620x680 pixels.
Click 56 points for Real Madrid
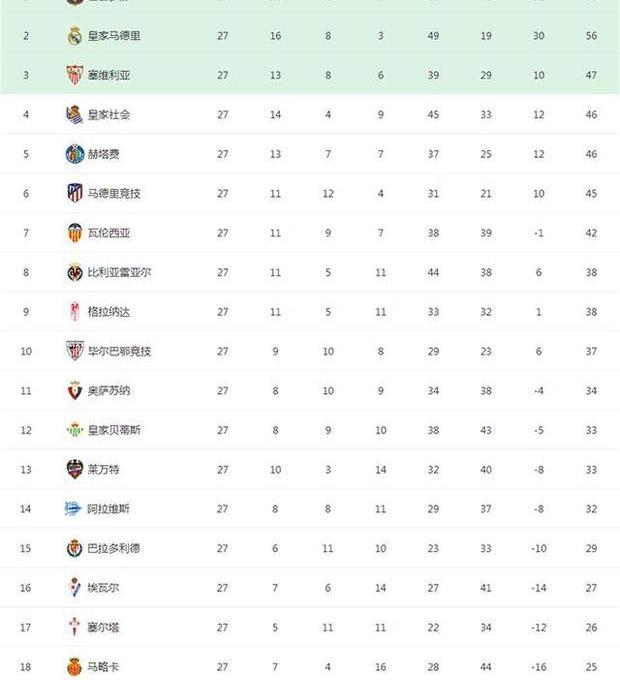pos(591,36)
